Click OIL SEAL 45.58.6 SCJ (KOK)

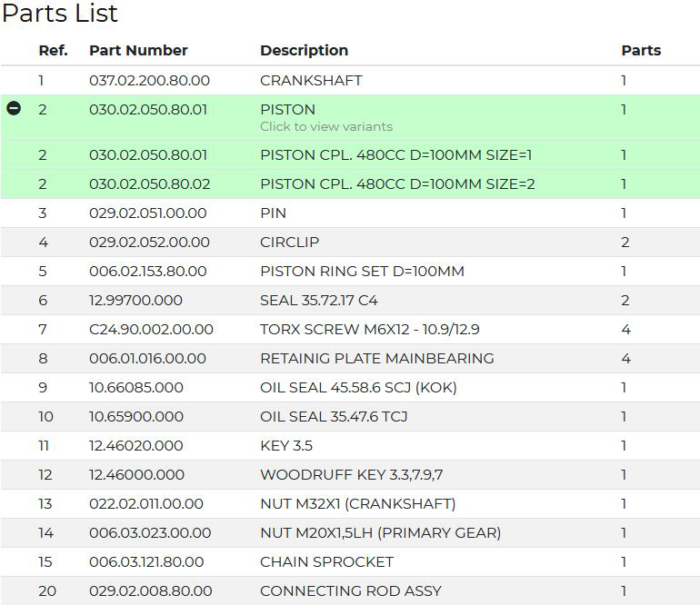point(358,387)
